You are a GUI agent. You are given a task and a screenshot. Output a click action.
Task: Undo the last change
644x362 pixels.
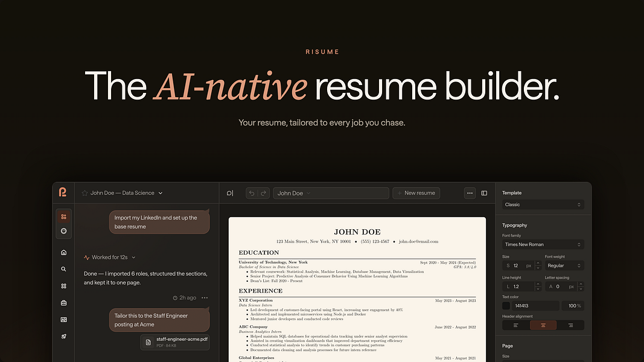click(x=252, y=193)
